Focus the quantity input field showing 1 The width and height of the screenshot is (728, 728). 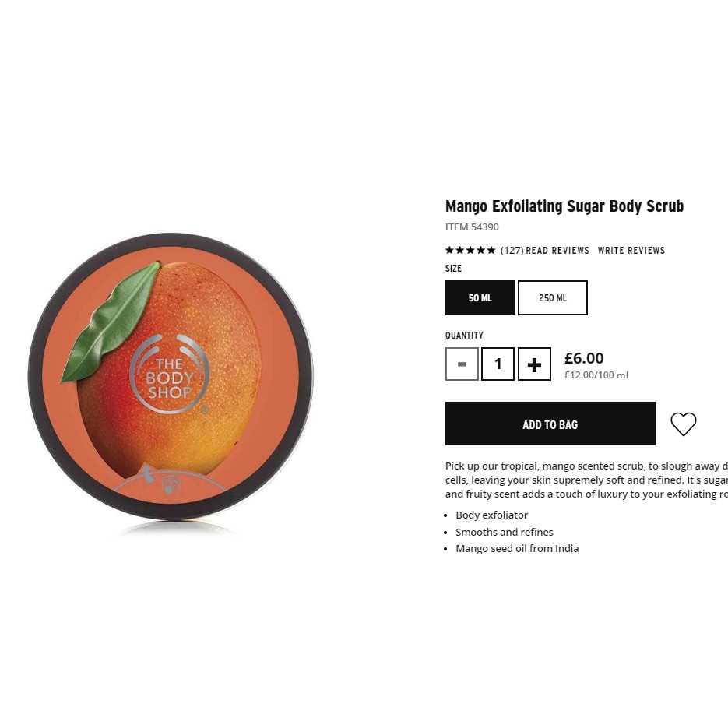click(498, 364)
